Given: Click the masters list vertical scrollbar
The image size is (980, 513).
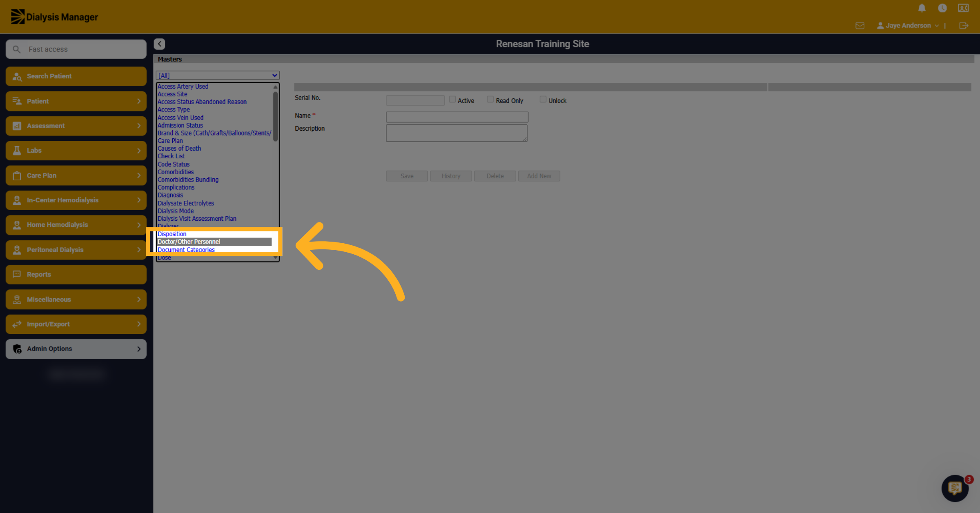Looking at the screenshot, I should click(276, 171).
